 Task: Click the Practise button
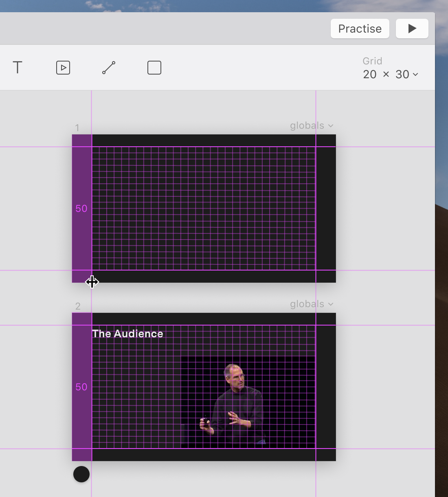click(x=360, y=29)
